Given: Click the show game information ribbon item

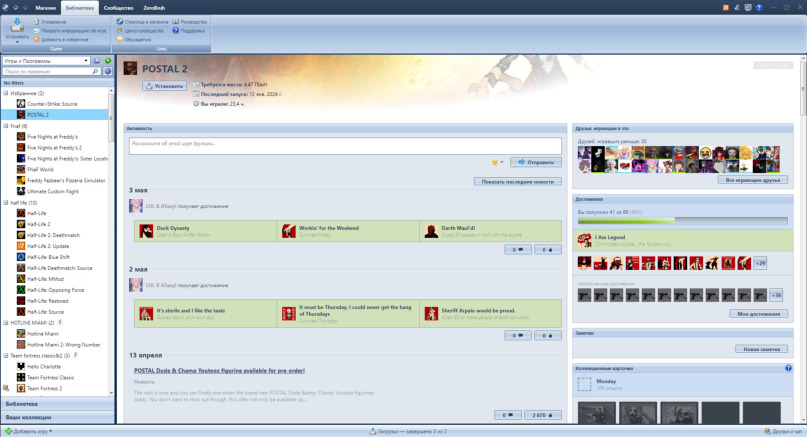Looking at the screenshot, I should [69, 31].
